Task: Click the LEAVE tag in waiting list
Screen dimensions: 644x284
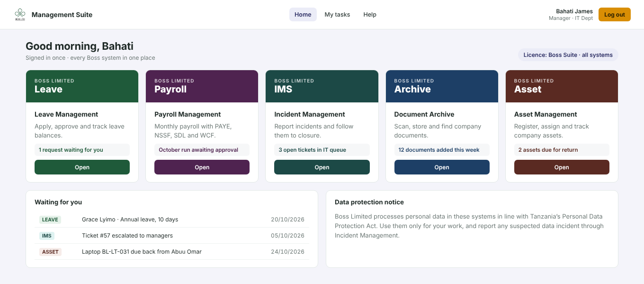Action: point(50,220)
